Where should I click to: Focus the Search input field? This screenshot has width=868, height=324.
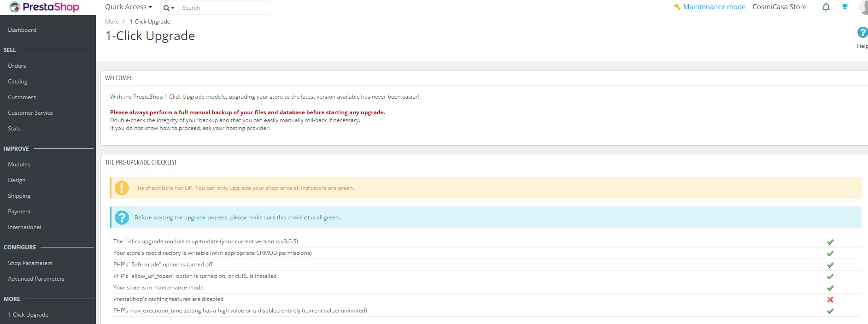(x=226, y=8)
